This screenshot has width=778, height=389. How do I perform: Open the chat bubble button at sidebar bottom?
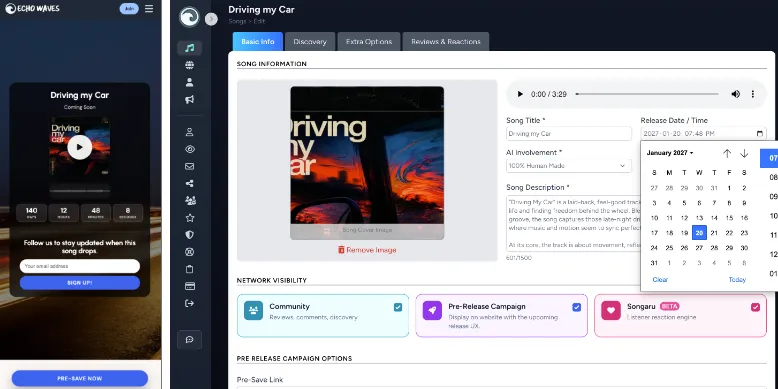tap(189, 340)
